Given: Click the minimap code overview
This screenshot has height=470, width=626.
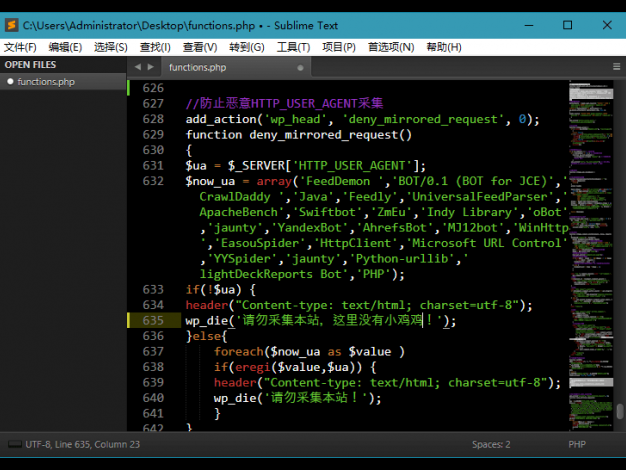Looking at the screenshot, I should click(x=591, y=256).
